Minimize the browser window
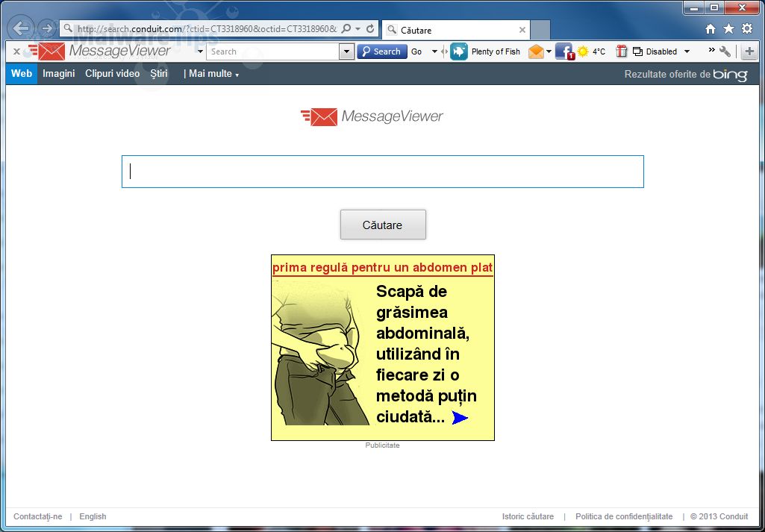 click(x=694, y=7)
